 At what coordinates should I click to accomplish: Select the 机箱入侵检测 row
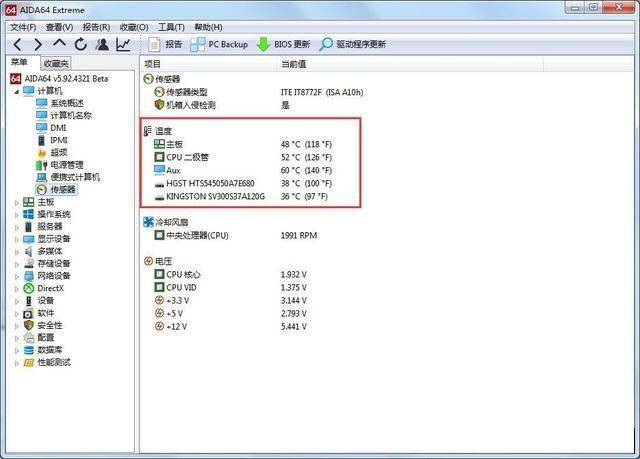222,105
